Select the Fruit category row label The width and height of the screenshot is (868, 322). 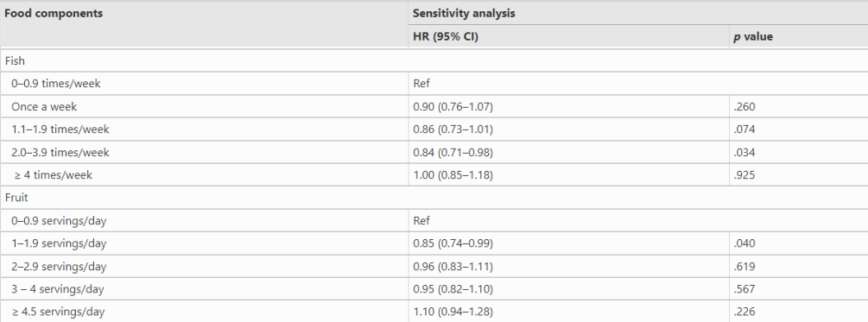16,198
